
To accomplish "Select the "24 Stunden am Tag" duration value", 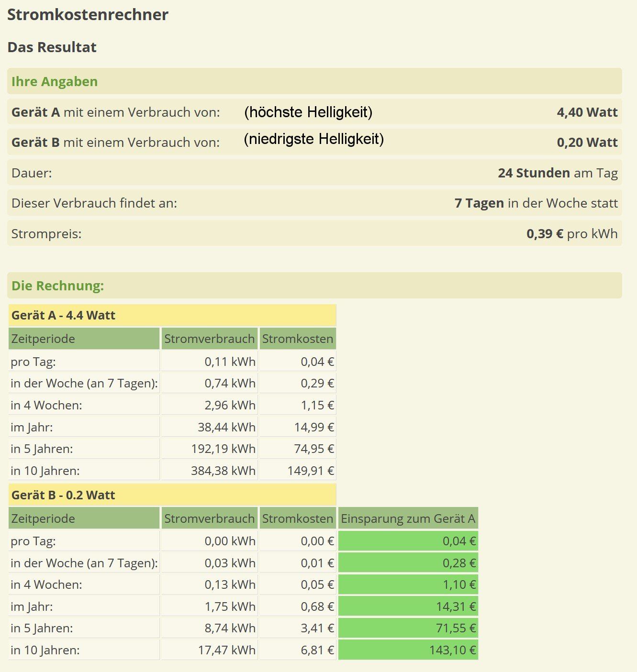I will coord(558,173).
